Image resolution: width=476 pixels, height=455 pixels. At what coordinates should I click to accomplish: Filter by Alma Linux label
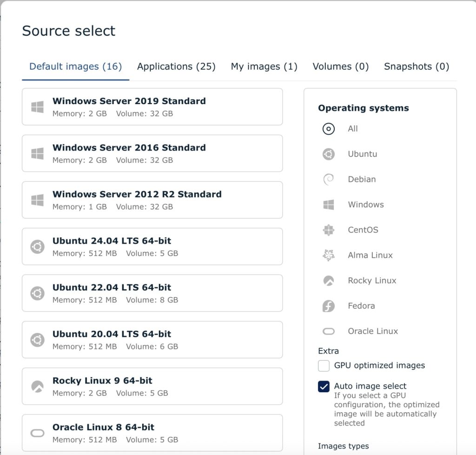[370, 255]
